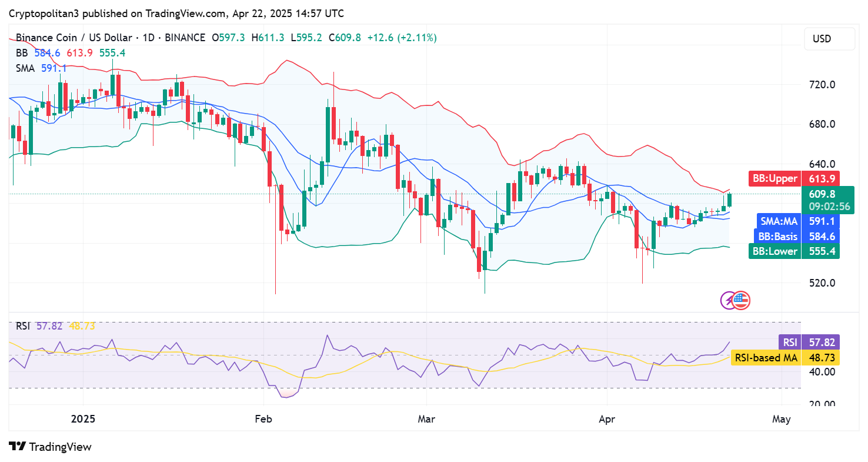Click the lightning event icon on chart
The width and height of the screenshot is (868, 462).
[x=729, y=300]
